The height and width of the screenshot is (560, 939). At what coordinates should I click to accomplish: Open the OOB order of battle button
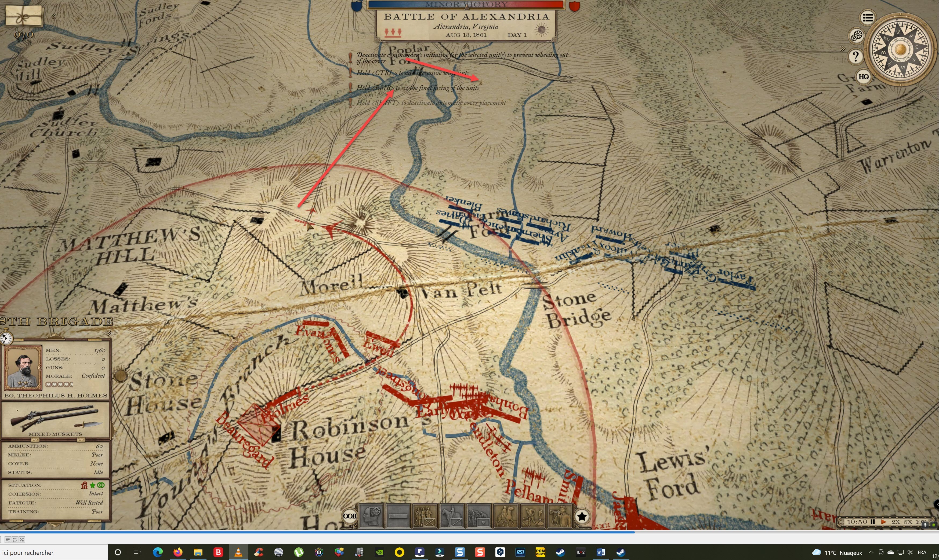[349, 516]
